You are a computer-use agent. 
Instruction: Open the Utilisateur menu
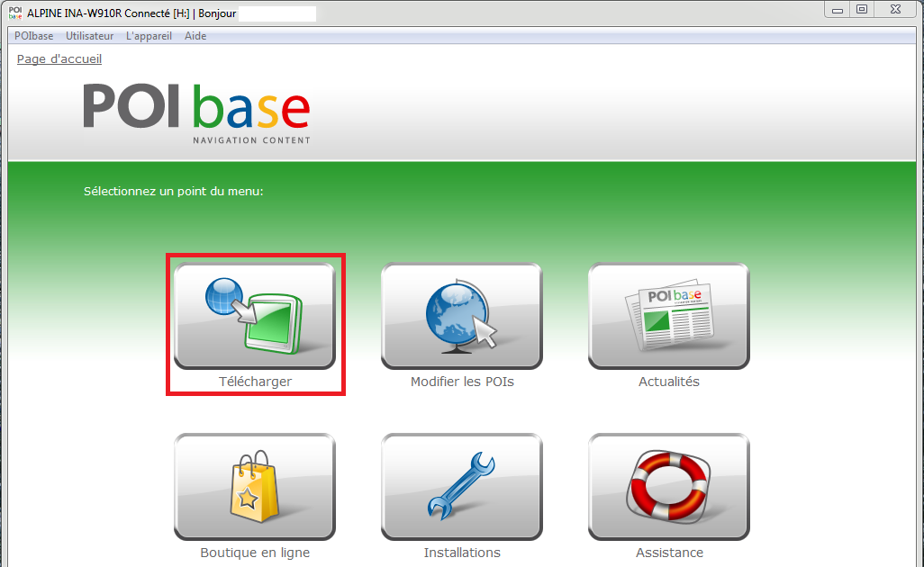tap(89, 36)
